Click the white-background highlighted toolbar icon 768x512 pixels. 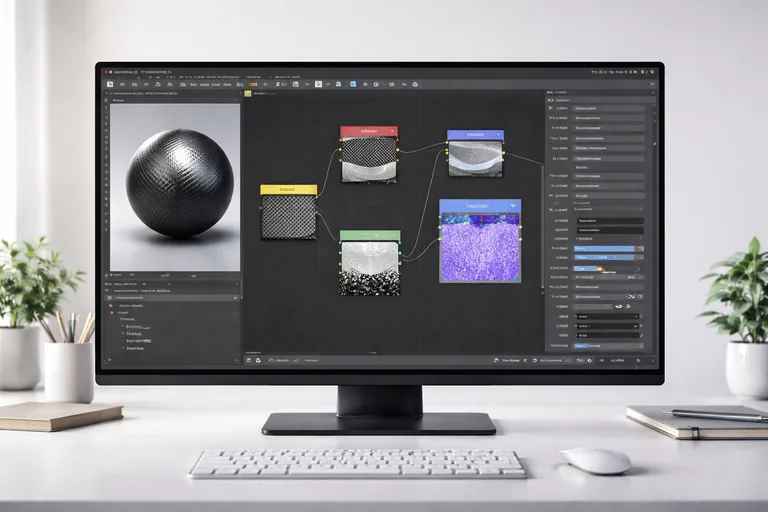click(318, 84)
